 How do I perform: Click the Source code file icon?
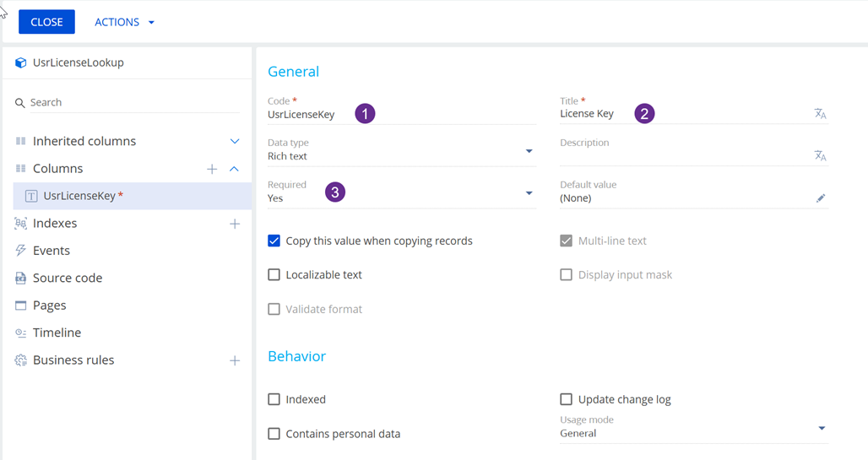coord(20,278)
